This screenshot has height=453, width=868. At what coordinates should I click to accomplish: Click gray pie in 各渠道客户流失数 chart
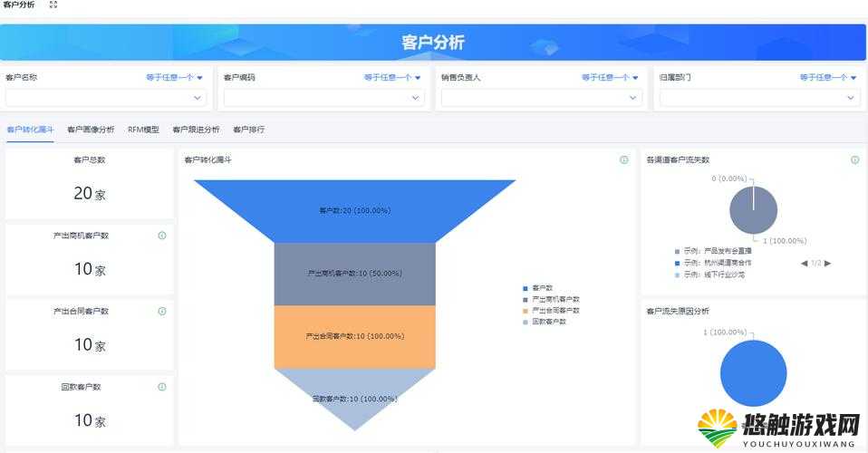754,210
